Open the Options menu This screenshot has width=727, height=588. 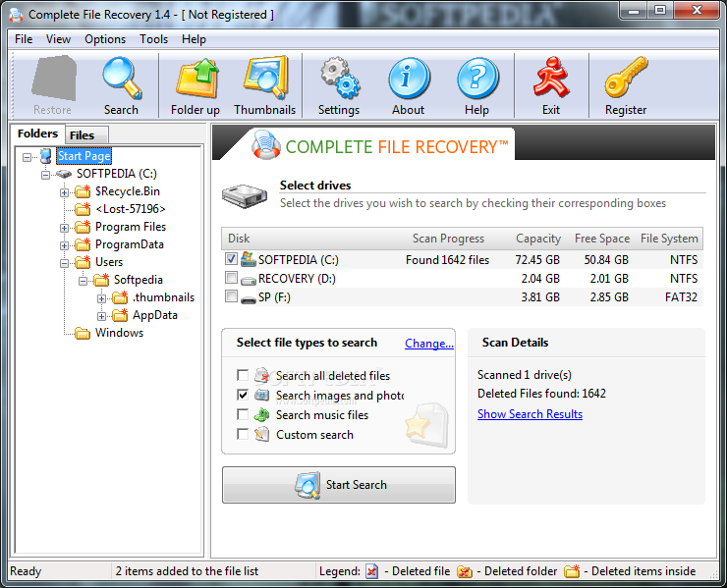pyautogui.click(x=105, y=39)
